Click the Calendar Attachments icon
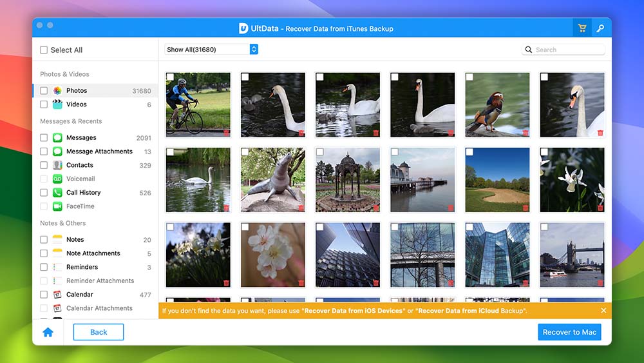The image size is (644, 363). tap(57, 308)
